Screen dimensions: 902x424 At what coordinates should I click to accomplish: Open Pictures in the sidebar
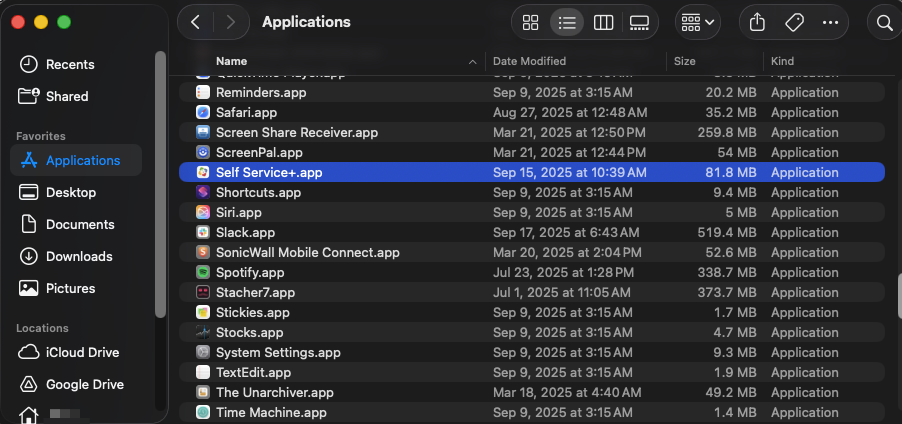click(57, 288)
